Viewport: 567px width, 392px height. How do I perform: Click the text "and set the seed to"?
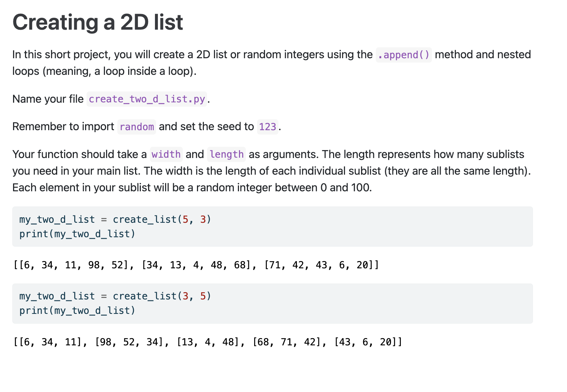pyautogui.click(x=206, y=127)
